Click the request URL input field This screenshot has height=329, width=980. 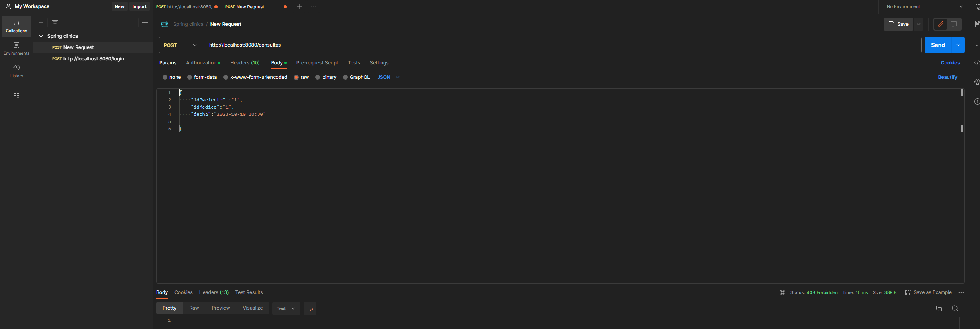tap(562, 45)
